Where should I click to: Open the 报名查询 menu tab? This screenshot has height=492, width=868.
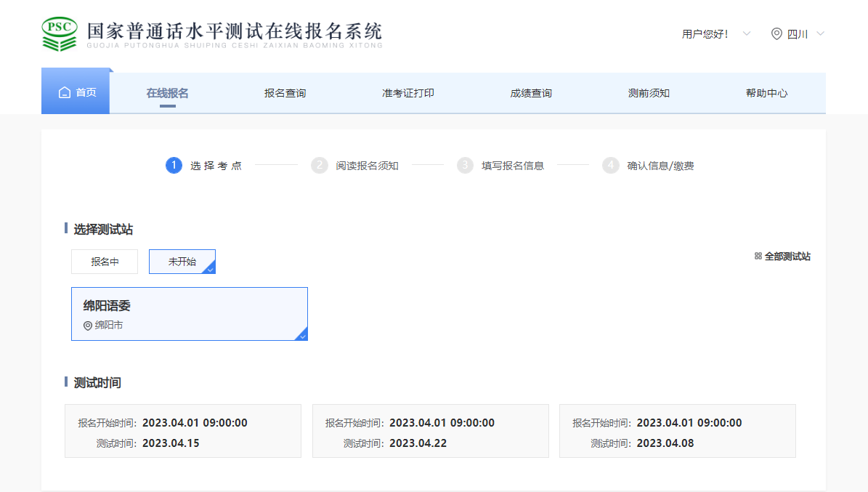point(285,93)
